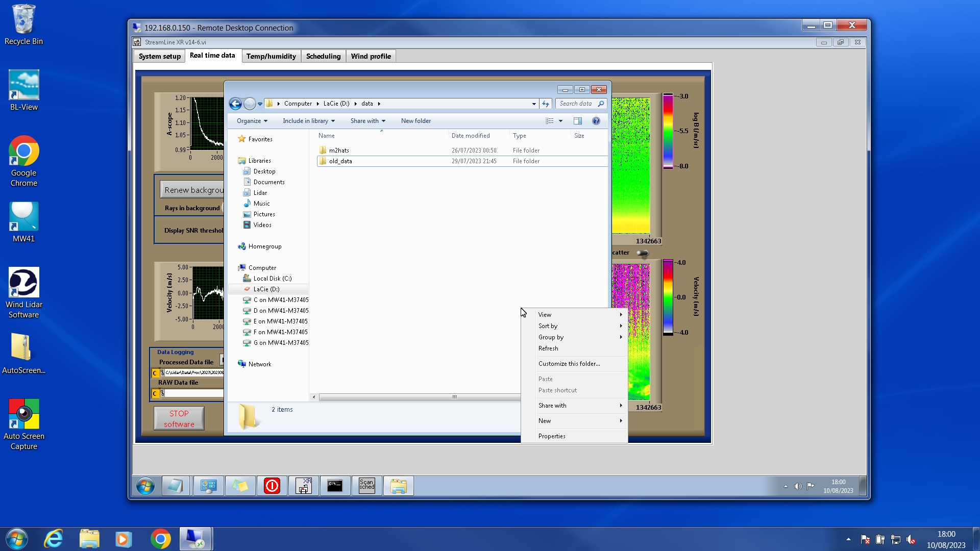Launch the BL-View desktop shortcut
Viewport: 980px width, 551px height.
[x=23, y=91]
